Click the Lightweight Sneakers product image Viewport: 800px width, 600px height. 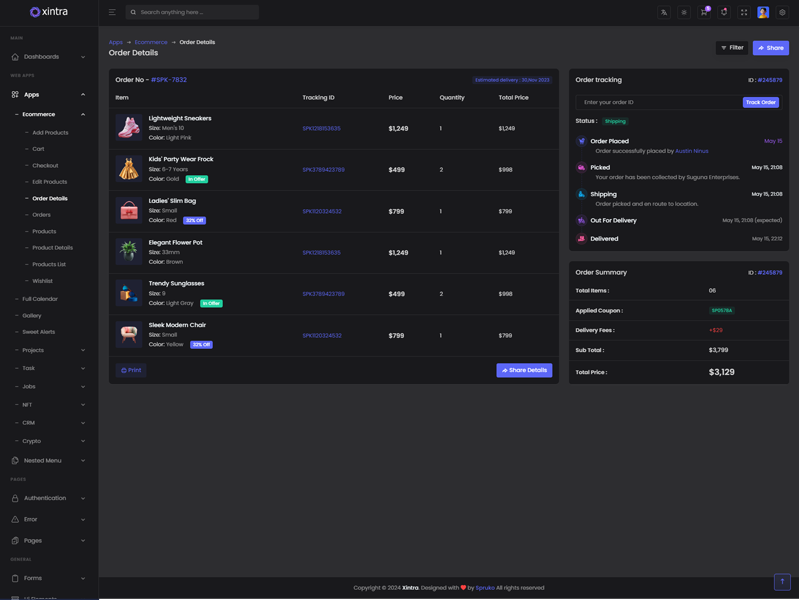pos(129,128)
